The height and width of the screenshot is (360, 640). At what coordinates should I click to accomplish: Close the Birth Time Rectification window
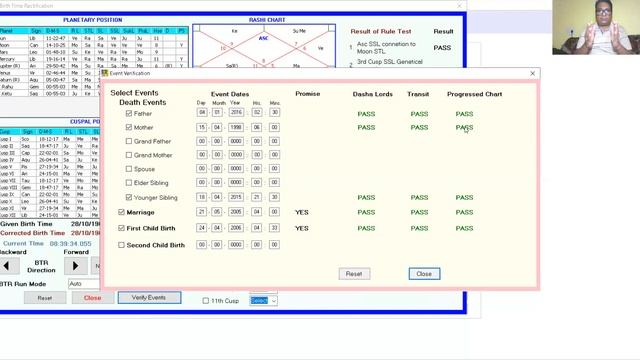tap(459, 6)
